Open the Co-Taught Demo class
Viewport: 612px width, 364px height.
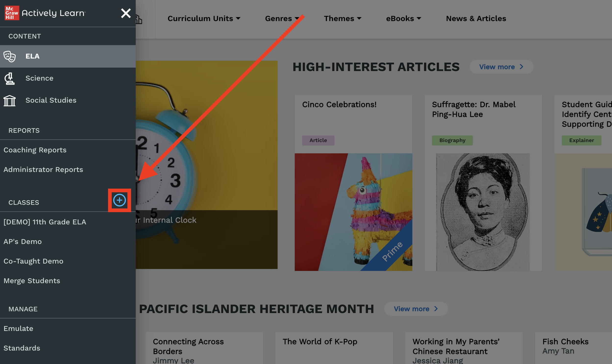click(34, 261)
